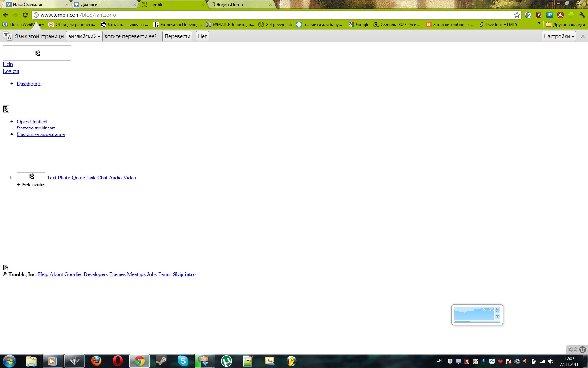Click the Перевести translate button
Viewport: 588px width, 368px height.
pos(177,36)
